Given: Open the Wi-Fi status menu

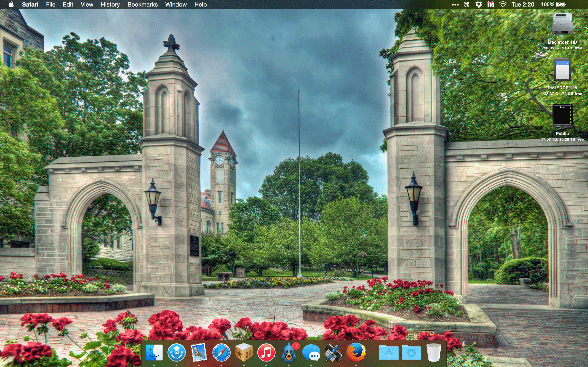Looking at the screenshot, I should 502,5.
